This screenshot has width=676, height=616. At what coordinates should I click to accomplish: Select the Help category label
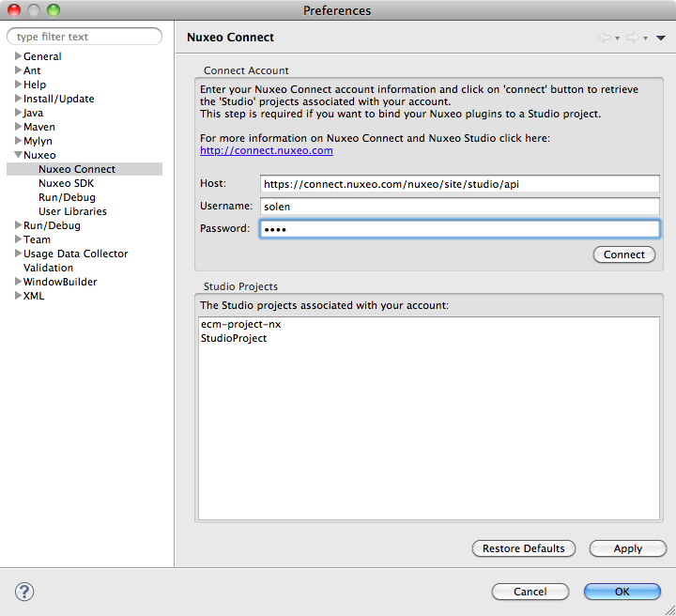tap(35, 85)
